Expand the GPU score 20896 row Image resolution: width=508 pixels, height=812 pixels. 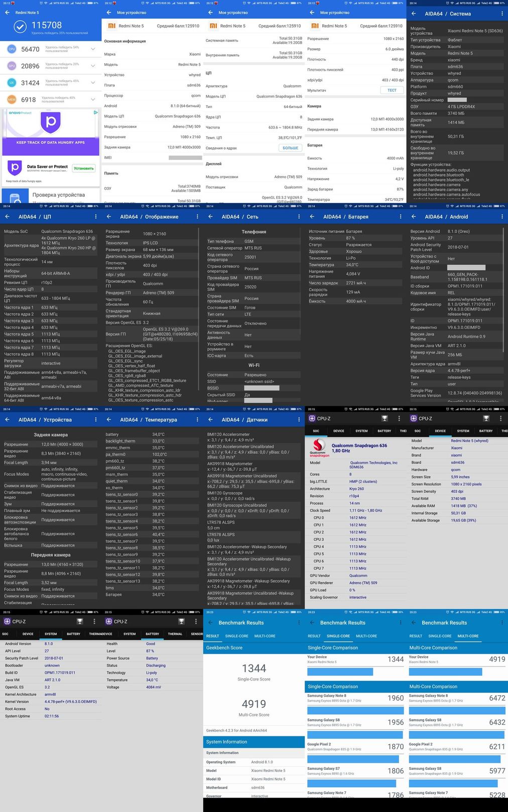(x=93, y=66)
